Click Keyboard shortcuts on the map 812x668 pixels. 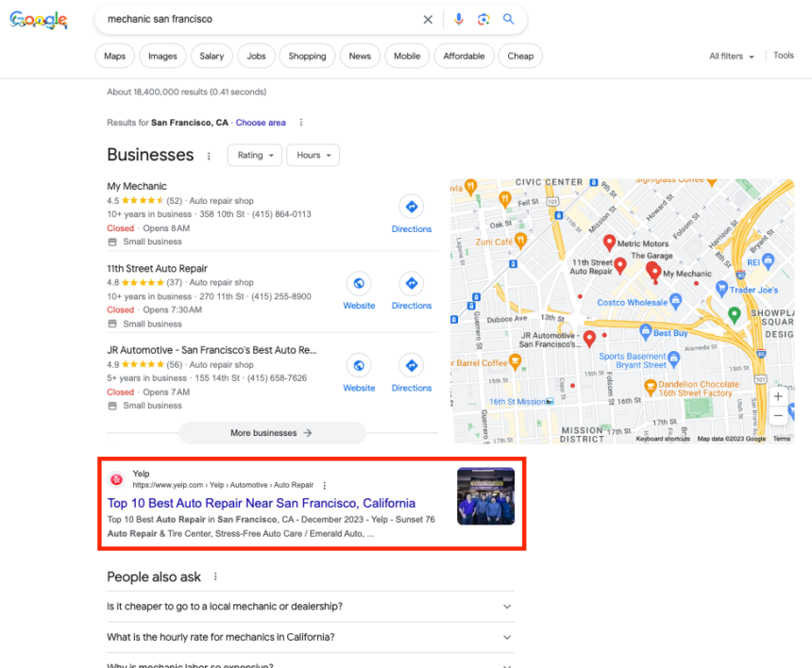coord(663,439)
